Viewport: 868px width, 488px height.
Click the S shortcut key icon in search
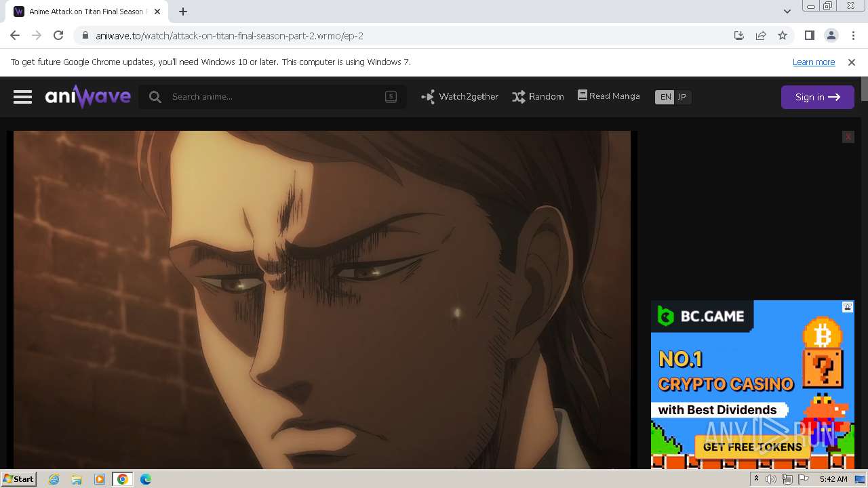(x=391, y=97)
